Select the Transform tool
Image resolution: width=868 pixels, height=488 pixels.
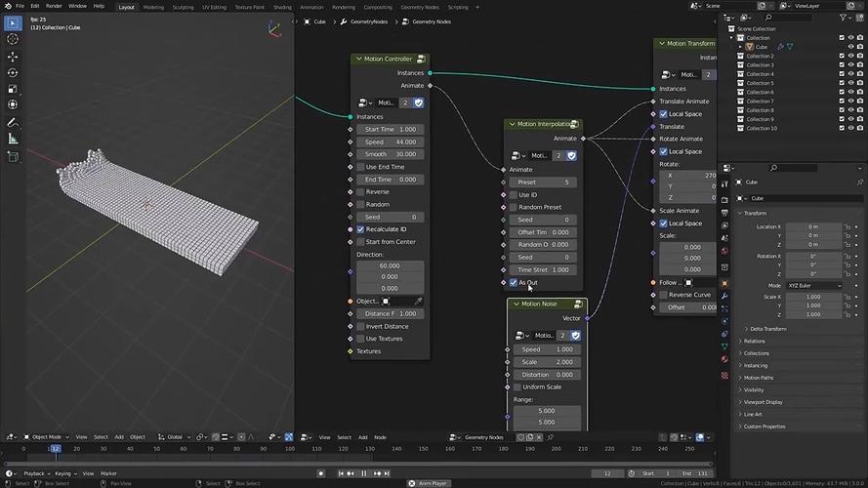tap(13, 104)
